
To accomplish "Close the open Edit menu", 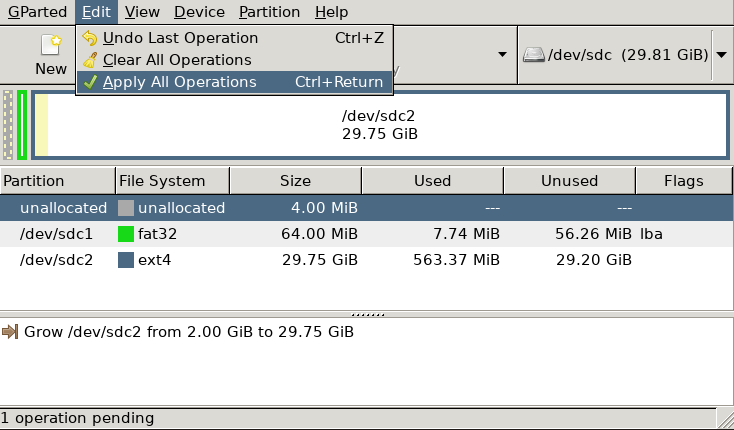I will [x=96, y=12].
